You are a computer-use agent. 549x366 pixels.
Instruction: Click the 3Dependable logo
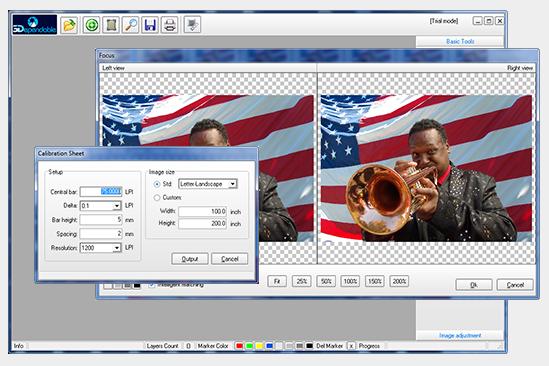coord(35,25)
